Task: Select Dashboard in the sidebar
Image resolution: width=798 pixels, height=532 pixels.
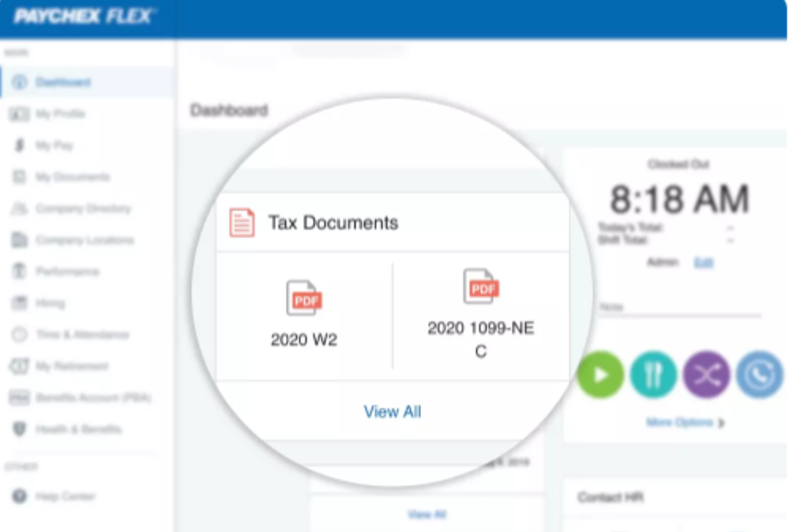Action: pyautogui.click(x=63, y=82)
